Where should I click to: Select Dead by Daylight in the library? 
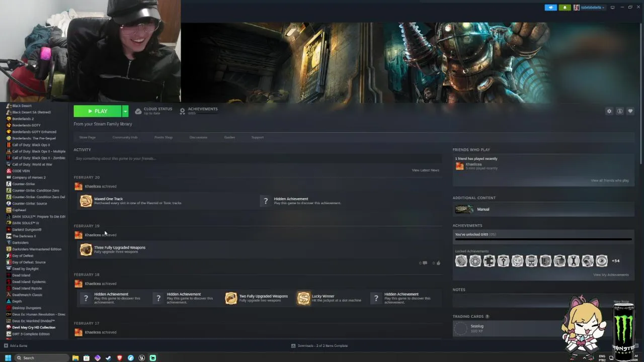(25, 269)
